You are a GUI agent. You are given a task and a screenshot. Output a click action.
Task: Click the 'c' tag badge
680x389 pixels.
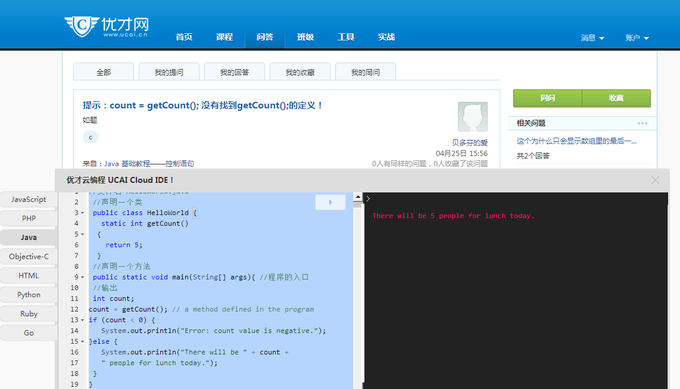[x=90, y=137]
